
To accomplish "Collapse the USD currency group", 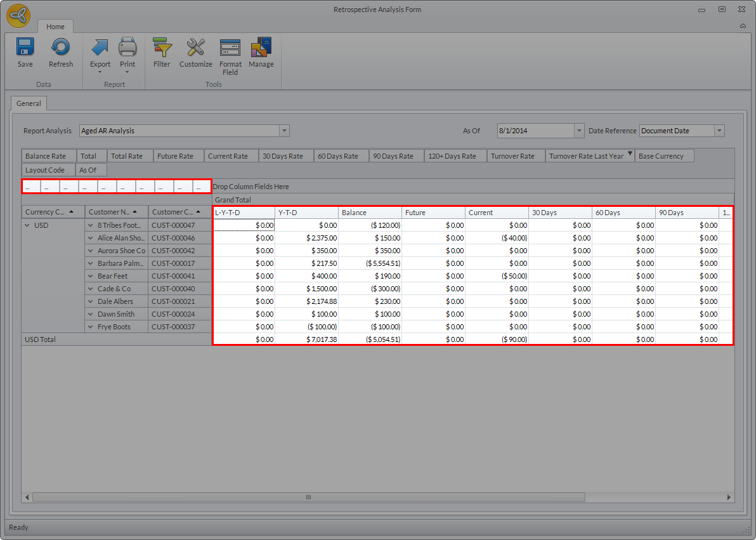I will click(x=27, y=225).
